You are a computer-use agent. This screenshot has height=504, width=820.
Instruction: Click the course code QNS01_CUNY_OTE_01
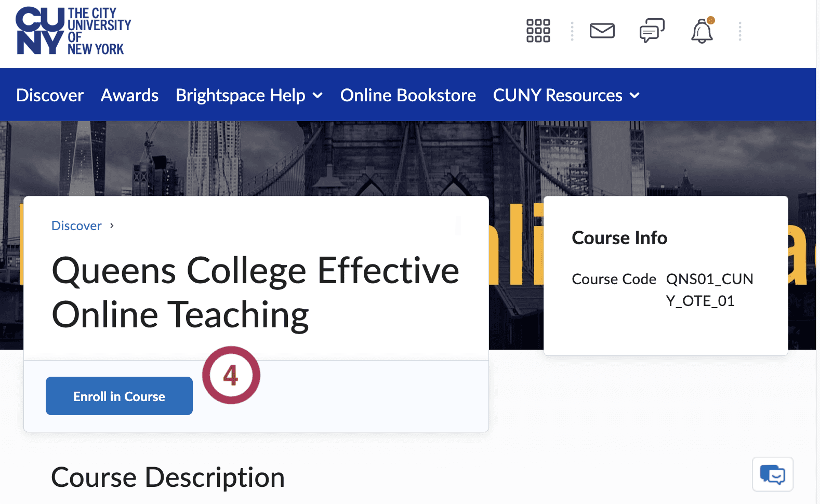[709, 290]
